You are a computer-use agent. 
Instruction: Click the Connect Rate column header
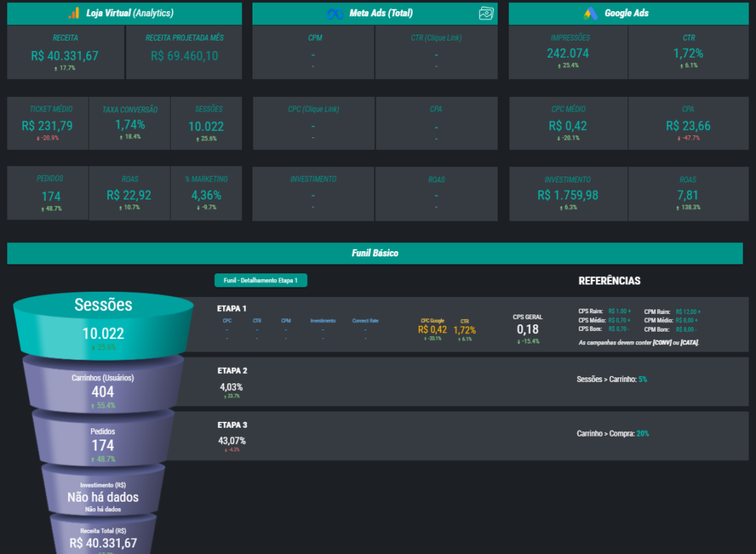(365, 321)
